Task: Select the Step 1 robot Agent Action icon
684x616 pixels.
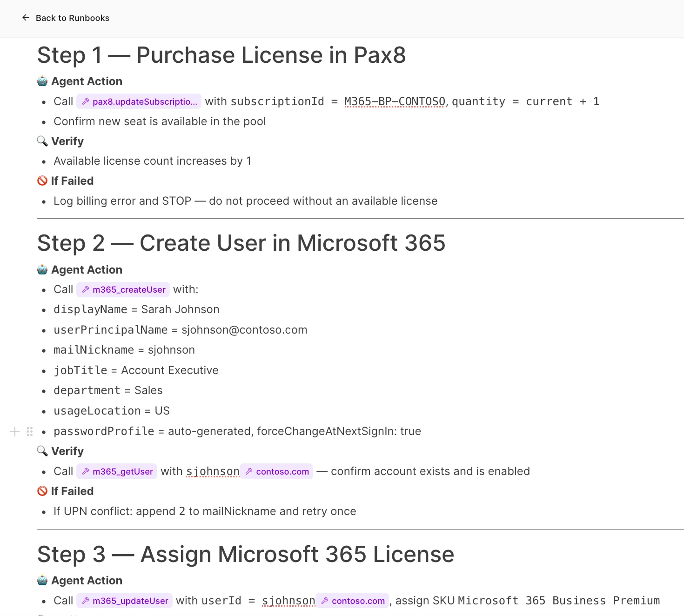Action: tap(42, 81)
